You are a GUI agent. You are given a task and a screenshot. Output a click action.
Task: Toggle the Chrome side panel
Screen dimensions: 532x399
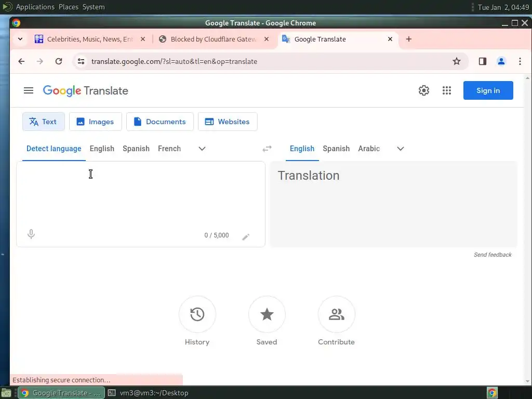pos(483,61)
